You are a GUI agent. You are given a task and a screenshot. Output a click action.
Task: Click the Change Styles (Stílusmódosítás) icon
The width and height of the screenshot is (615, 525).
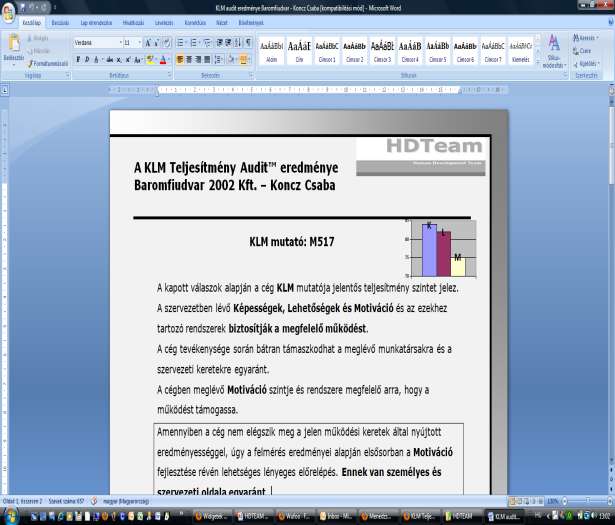(x=553, y=51)
